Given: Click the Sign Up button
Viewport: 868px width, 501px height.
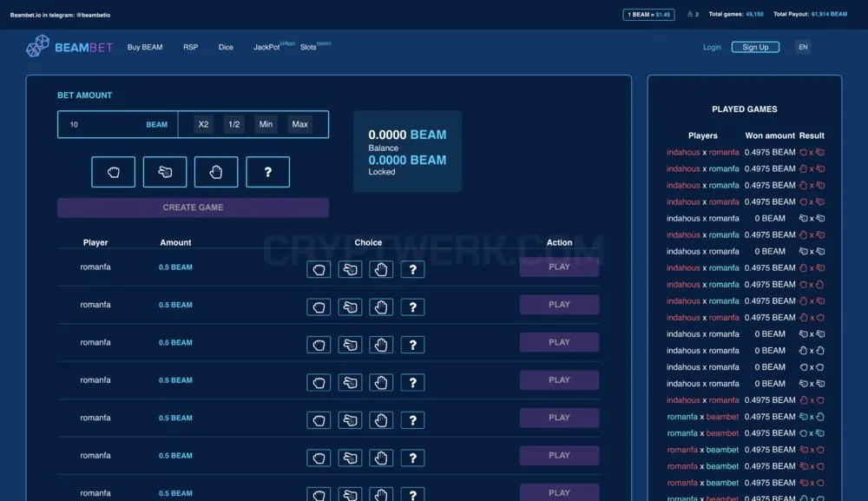Looking at the screenshot, I should [x=755, y=47].
